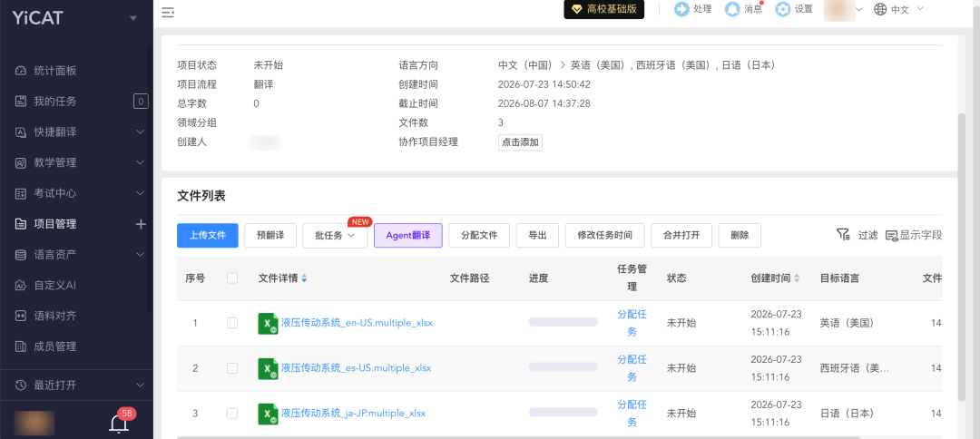The image size is (980, 439).
Task: Expand the 最近打开 chevron
Action: [140, 385]
